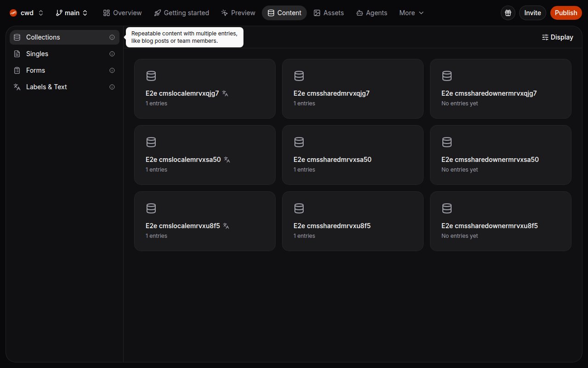Click the database icon on cmslocalemrvxu8f5 card
The width and height of the screenshot is (588, 368).
click(151, 208)
